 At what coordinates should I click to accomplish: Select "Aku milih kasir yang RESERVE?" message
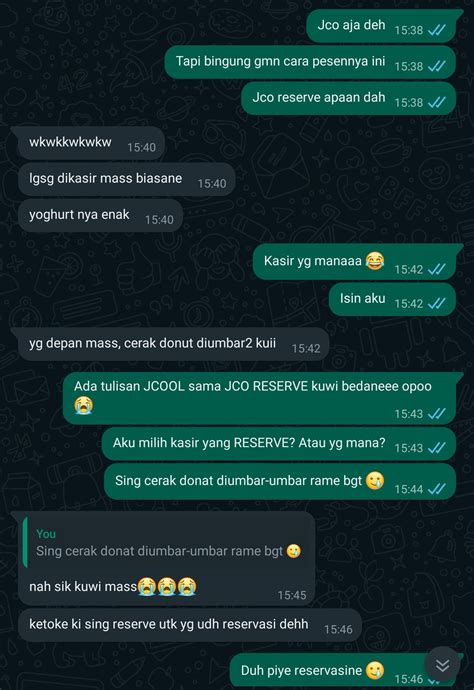pyautogui.click(x=279, y=444)
